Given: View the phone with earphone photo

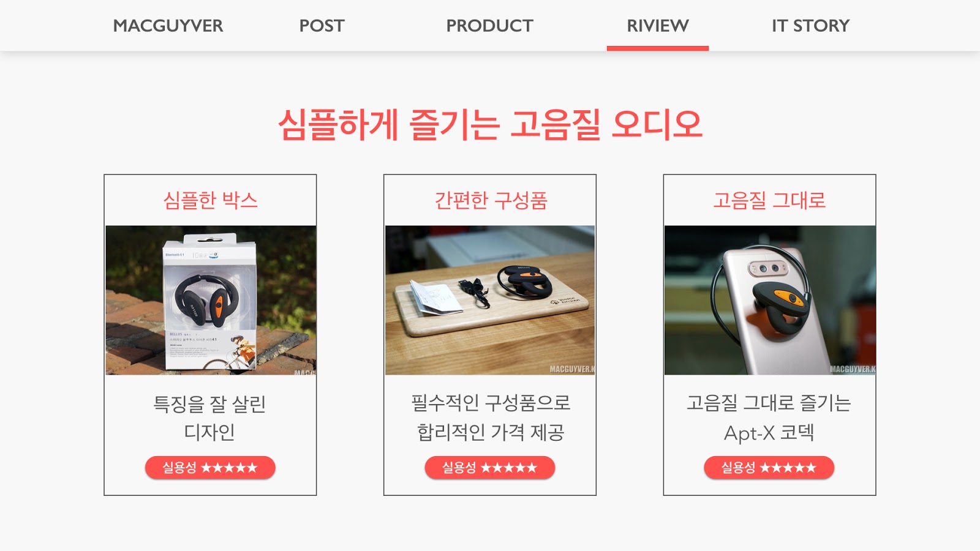Looking at the screenshot, I should [770, 300].
